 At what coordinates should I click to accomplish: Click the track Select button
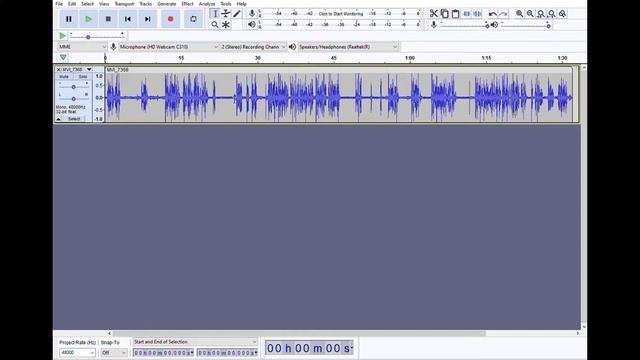point(74,119)
